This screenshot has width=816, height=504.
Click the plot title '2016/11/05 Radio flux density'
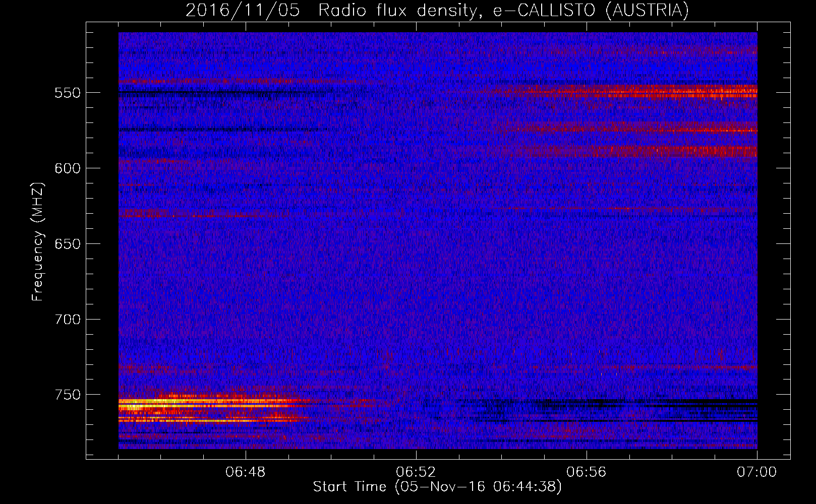click(437, 10)
